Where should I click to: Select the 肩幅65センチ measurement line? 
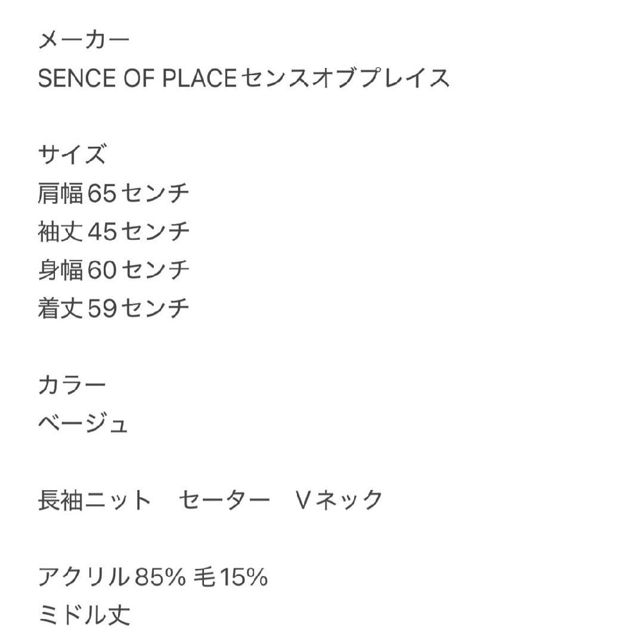(x=114, y=193)
